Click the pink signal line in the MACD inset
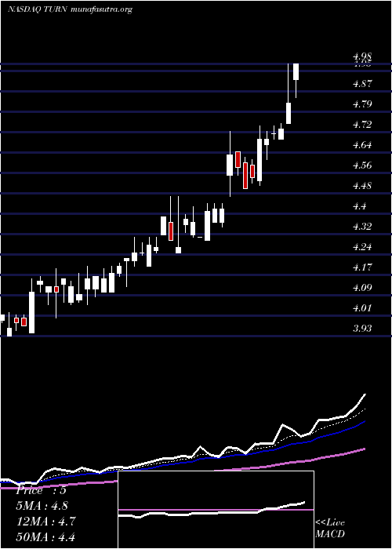392x549 pixels. pyautogui.click(x=216, y=510)
